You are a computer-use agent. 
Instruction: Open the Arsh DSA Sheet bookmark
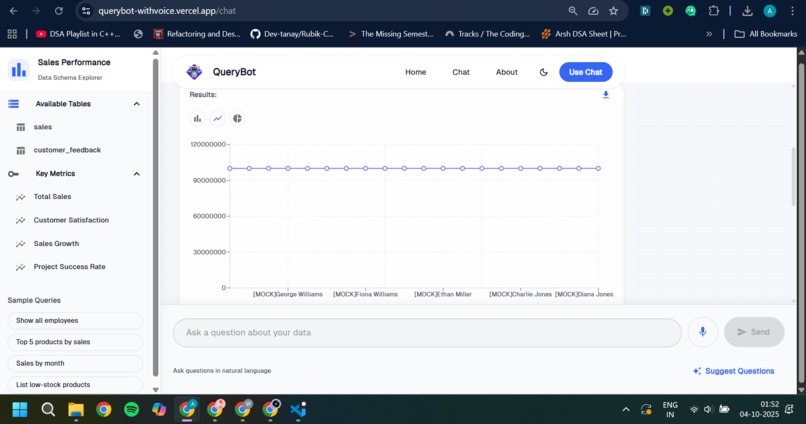pyautogui.click(x=583, y=34)
